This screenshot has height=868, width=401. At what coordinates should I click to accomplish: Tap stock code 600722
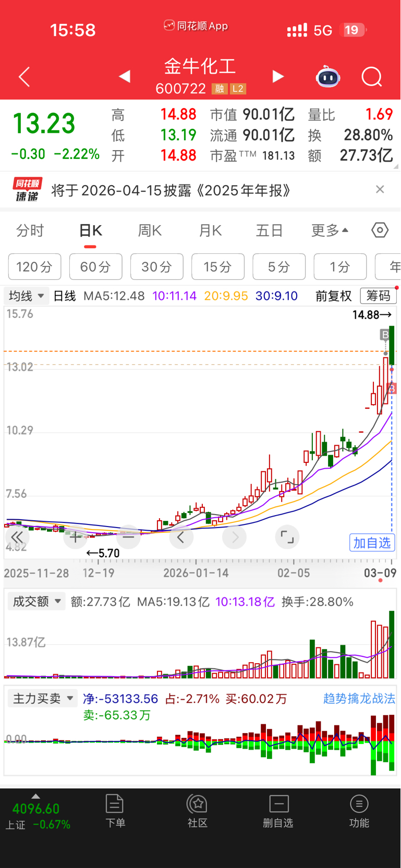click(181, 89)
